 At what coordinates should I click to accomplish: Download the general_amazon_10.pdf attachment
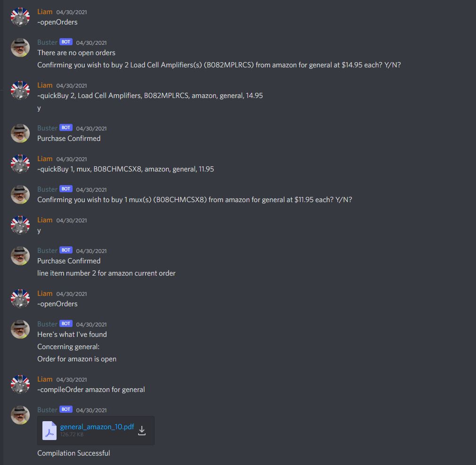[x=142, y=431]
